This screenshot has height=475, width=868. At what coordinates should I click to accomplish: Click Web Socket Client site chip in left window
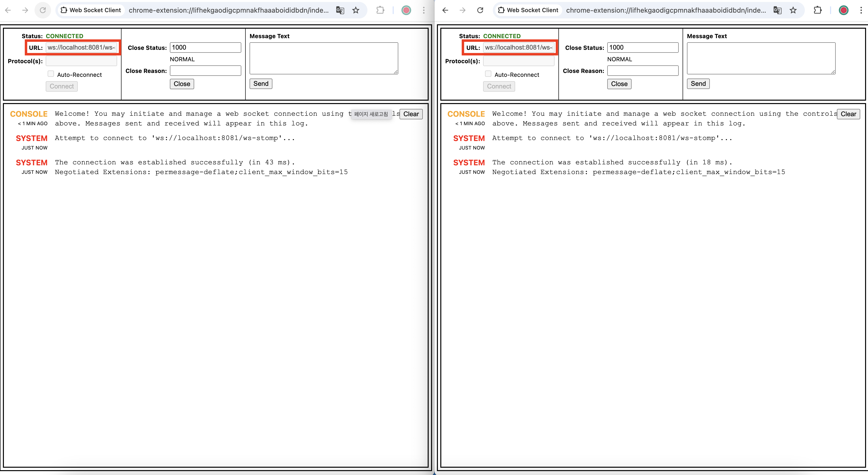point(91,10)
